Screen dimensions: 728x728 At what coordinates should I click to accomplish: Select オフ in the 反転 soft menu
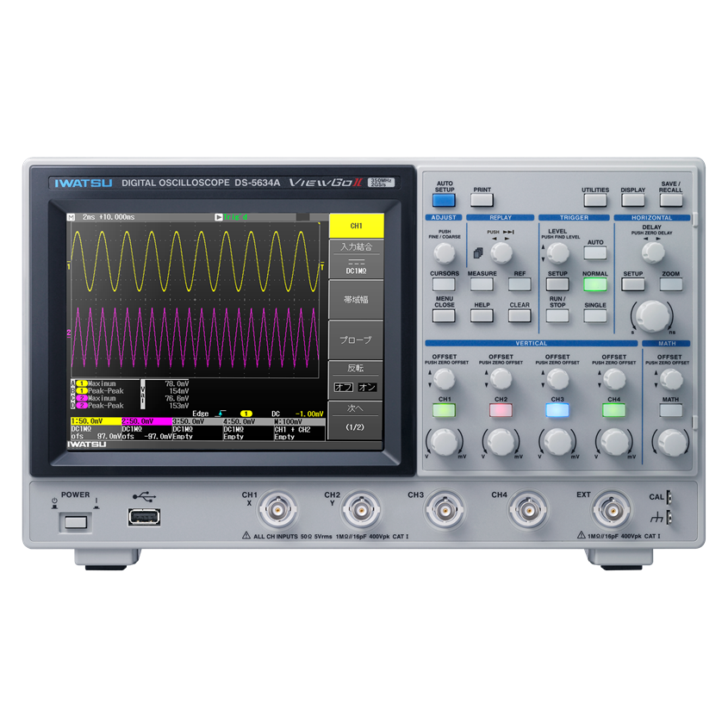coord(344,387)
